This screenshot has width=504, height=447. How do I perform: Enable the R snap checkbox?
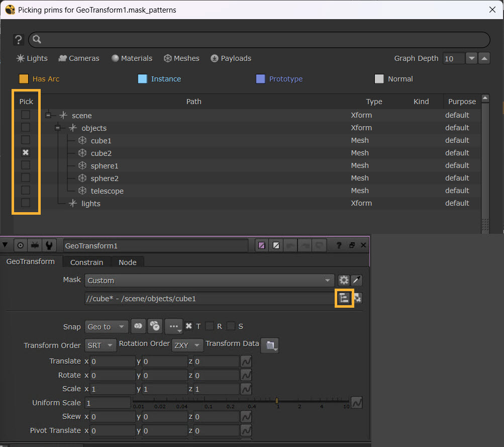(210, 326)
